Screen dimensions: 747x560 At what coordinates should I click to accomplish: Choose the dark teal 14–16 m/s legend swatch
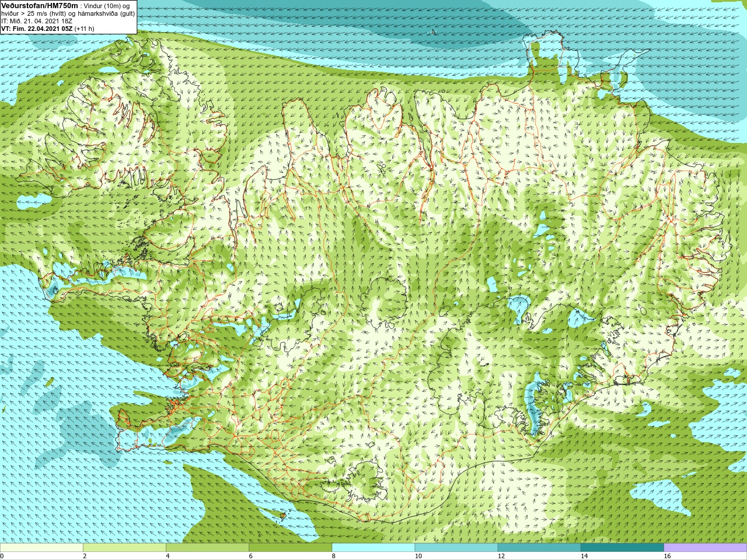click(x=622, y=548)
